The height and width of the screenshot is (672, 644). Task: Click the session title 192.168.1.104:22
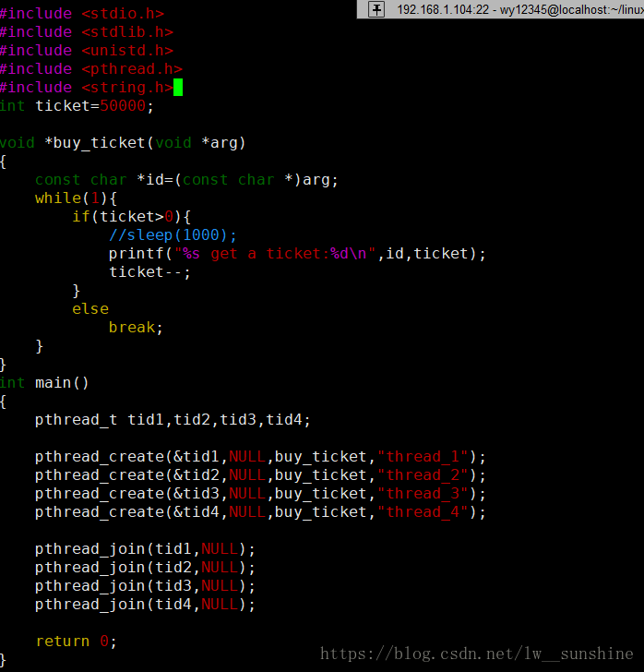(x=443, y=9)
